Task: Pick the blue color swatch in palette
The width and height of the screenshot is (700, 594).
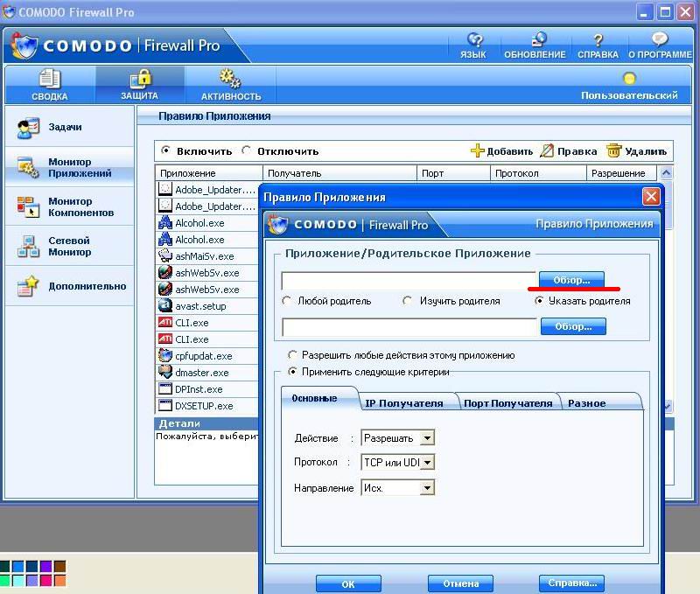Action: [x=17, y=567]
